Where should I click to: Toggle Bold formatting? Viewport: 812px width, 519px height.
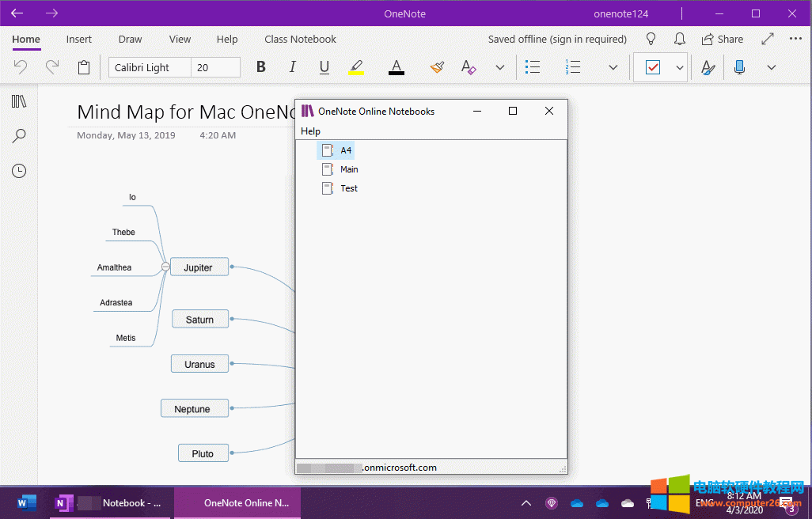[x=261, y=67]
